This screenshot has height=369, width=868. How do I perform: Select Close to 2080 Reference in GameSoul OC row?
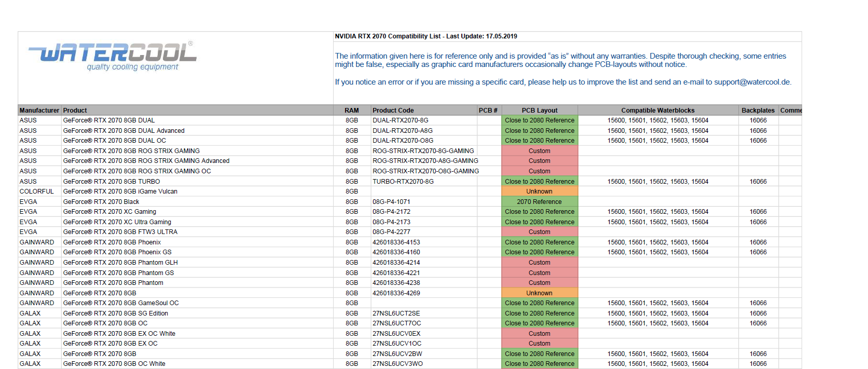540,303
